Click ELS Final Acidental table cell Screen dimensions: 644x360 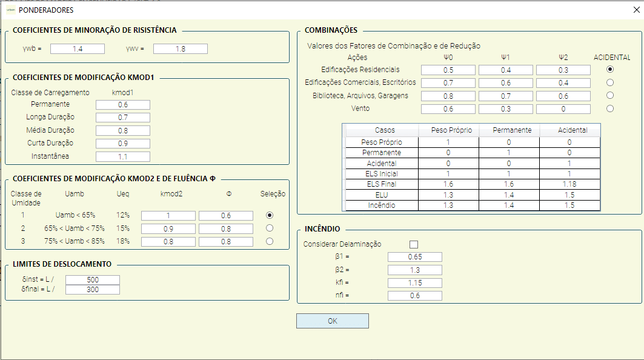pyautogui.click(x=569, y=184)
